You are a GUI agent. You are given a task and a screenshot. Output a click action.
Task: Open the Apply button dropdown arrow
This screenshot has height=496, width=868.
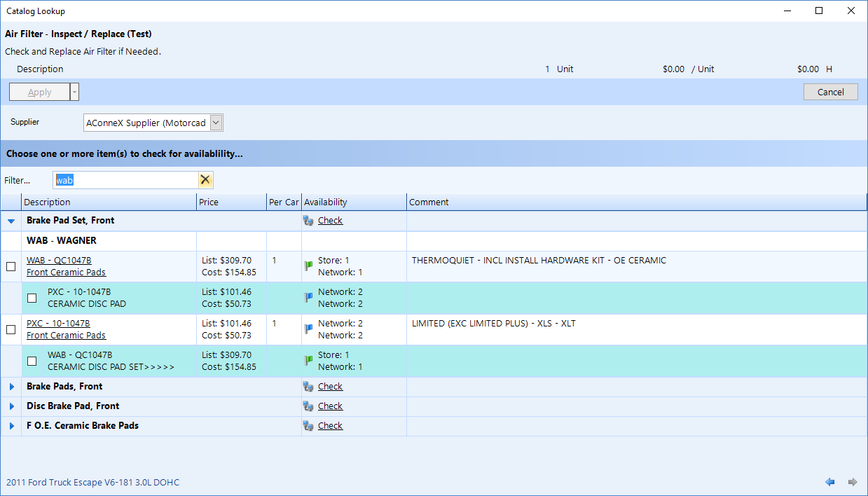point(75,92)
